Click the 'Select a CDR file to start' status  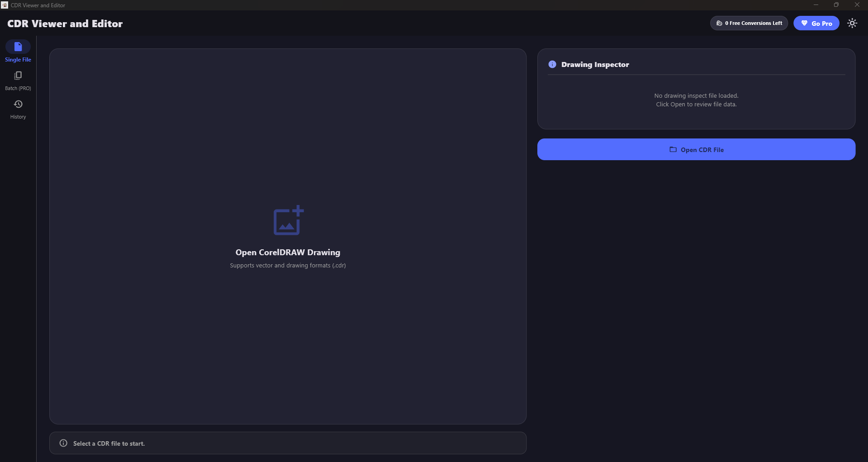point(109,443)
